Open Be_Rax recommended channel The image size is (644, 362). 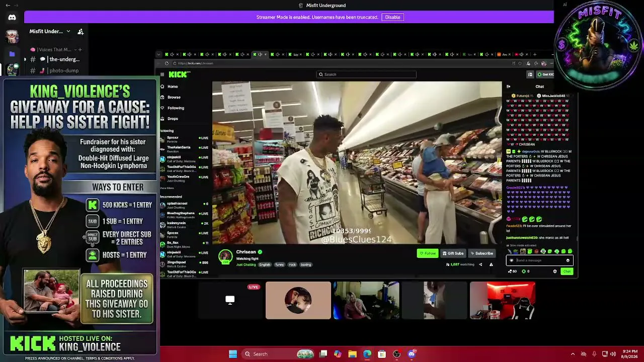(184, 244)
